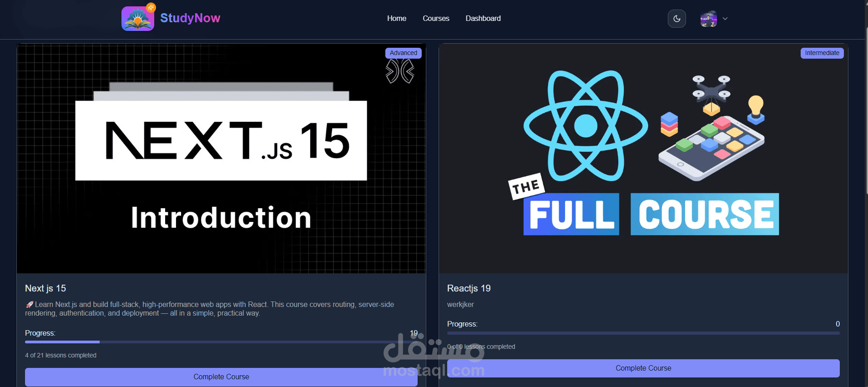Viewport: 868px width, 387px height.
Task: Click the StudyNow brand name
Action: [190, 18]
